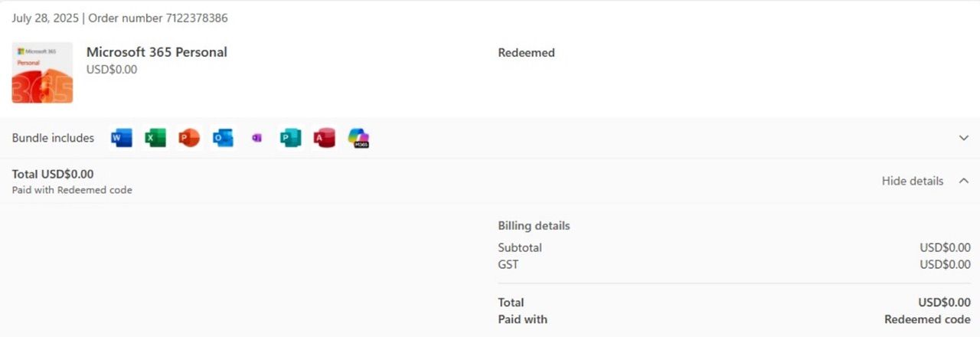This screenshot has height=337, width=980.
Task: Choose the Outlook icon in bundle list
Action: tap(223, 138)
